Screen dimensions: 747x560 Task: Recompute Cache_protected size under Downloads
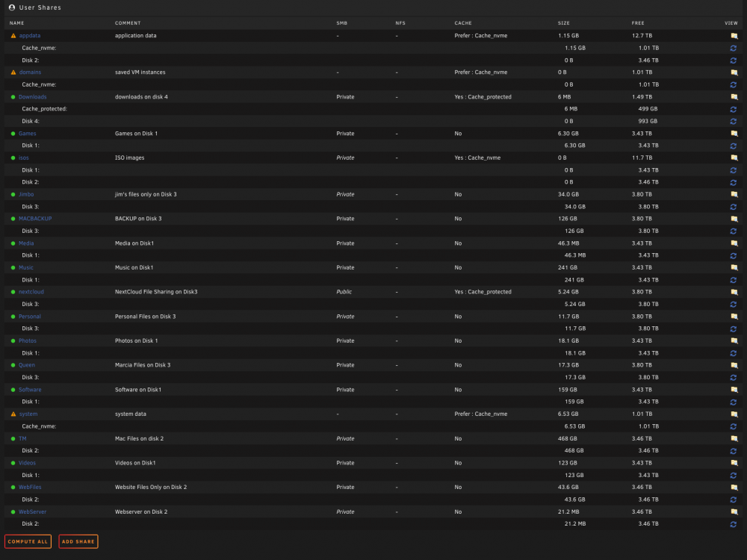(734, 109)
